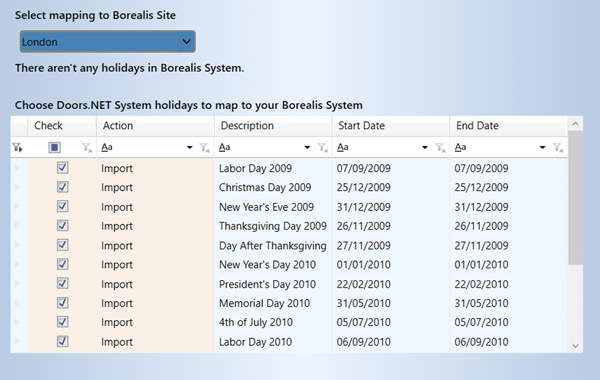The height and width of the screenshot is (380, 600).
Task: Uncheck the Thanksgiving Day 2009 checkbox
Action: (63, 225)
